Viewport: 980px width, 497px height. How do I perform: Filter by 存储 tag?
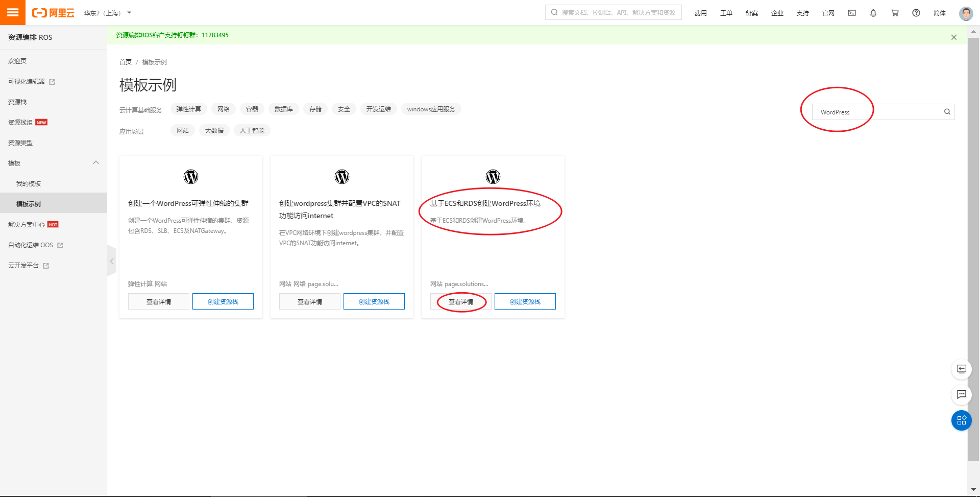pyautogui.click(x=315, y=109)
